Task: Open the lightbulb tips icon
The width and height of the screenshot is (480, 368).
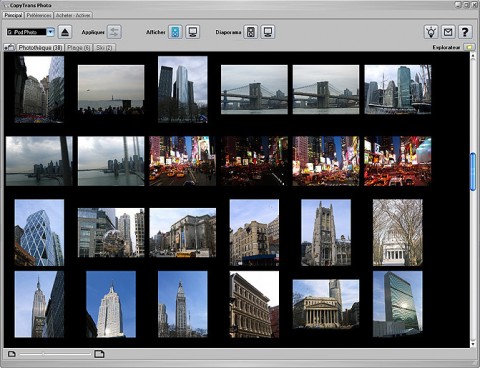Action: (431, 32)
